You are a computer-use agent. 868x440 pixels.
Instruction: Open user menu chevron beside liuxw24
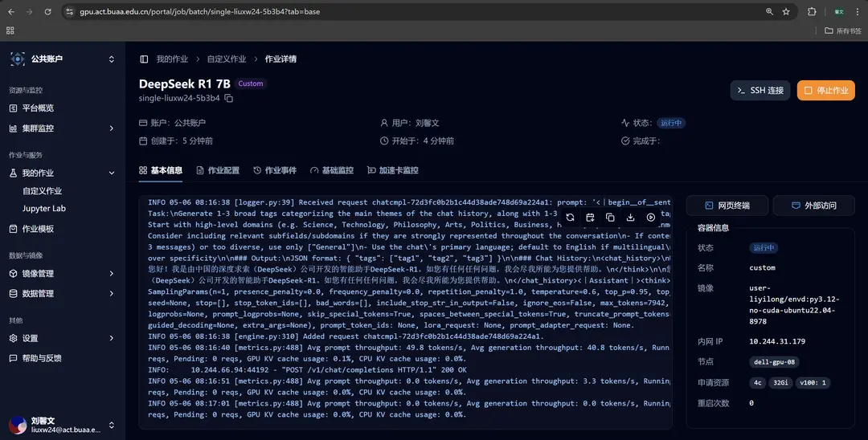[x=111, y=425]
